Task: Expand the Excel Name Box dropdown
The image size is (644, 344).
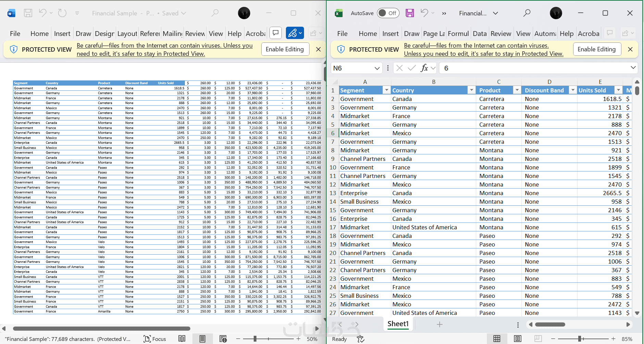Action: tap(377, 68)
